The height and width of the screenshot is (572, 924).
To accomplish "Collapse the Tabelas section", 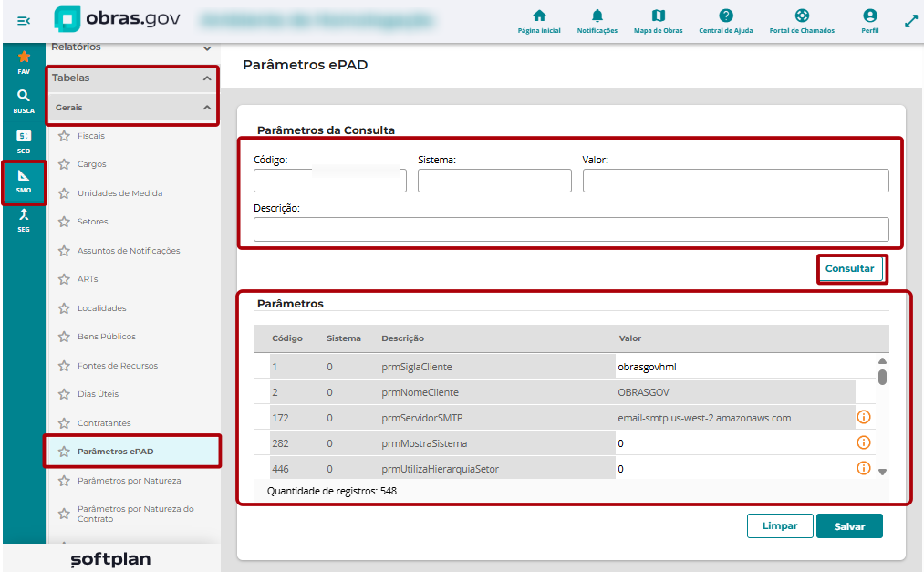I will pos(207,78).
